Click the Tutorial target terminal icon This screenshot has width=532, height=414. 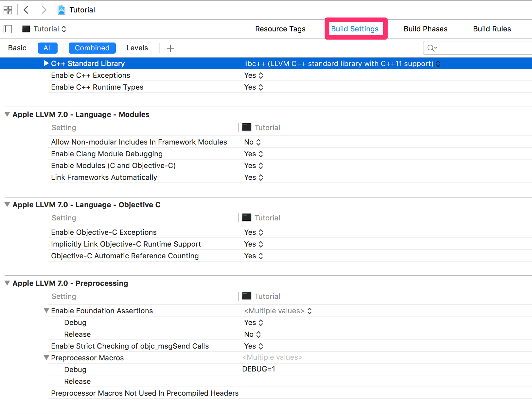point(26,29)
